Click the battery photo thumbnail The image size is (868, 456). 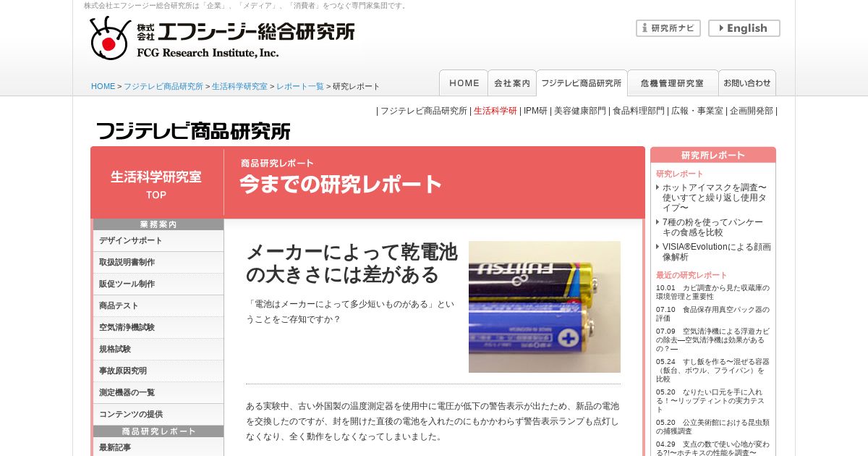545,307
